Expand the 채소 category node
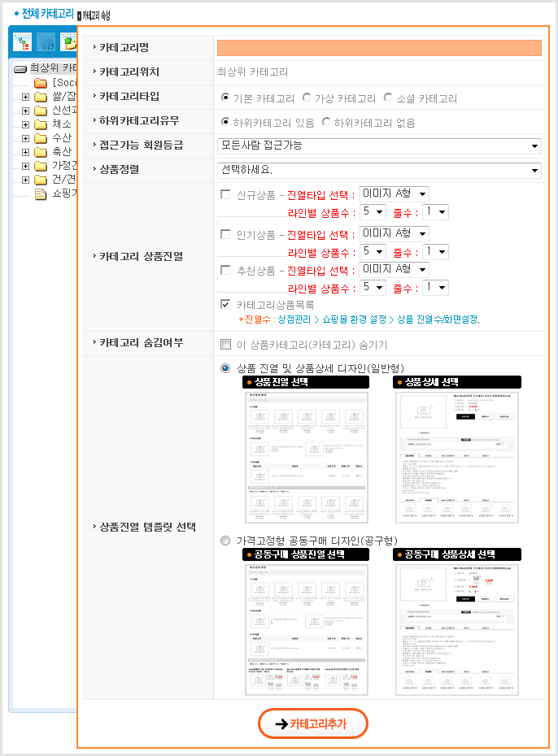The height and width of the screenshot is (756, 558). coord(25,124)
